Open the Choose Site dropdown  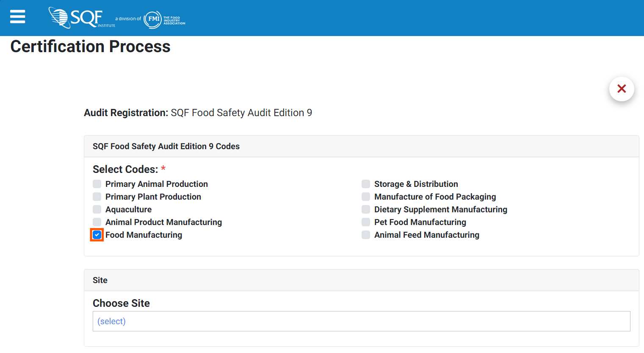[x=361, y=321]
